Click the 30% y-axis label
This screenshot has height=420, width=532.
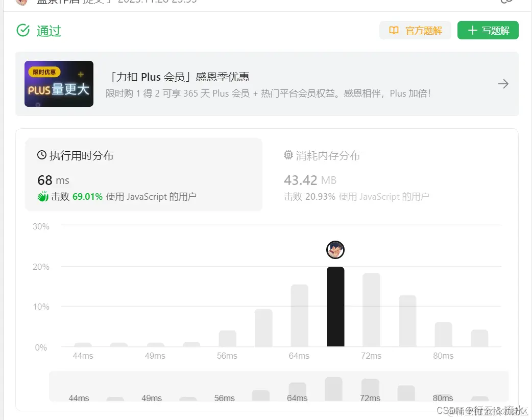click(41, 226)
